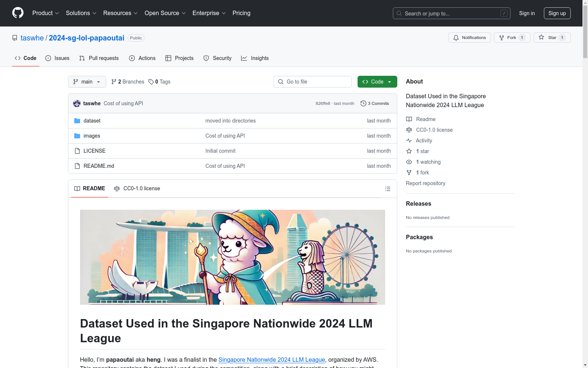This screenshot has height=368, width=588.
Task: View the 2 Branches link
Action: [128, 82]
